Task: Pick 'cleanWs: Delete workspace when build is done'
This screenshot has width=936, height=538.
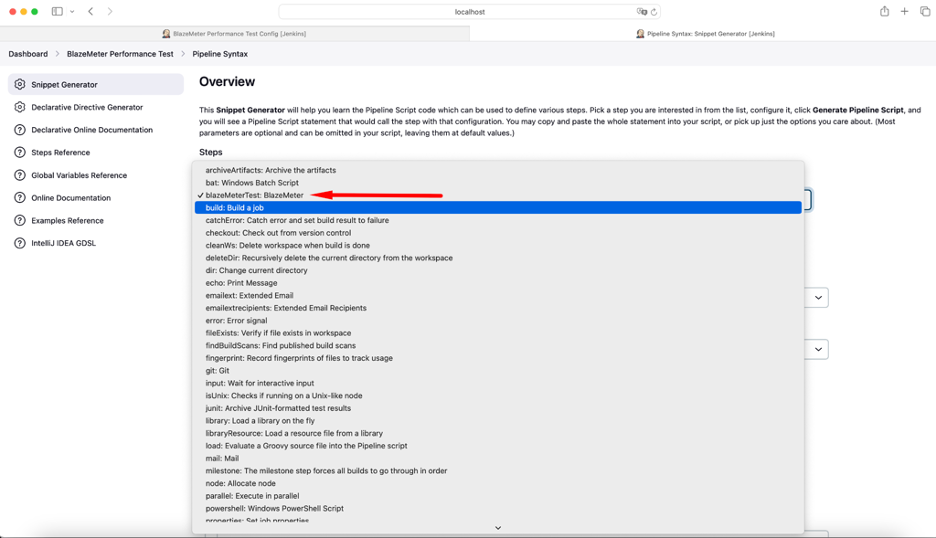Action: click(498, 245)
